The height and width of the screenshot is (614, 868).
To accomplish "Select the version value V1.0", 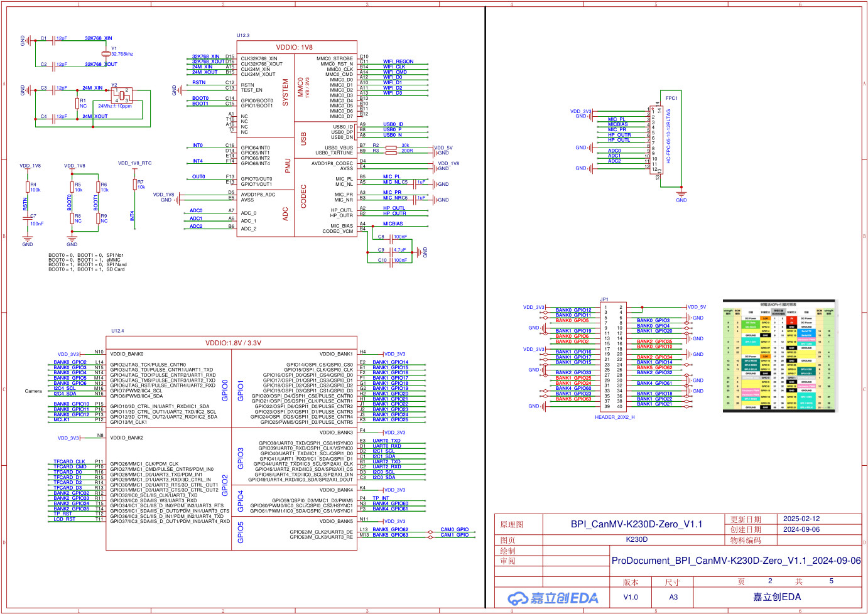I will (631, 597).
